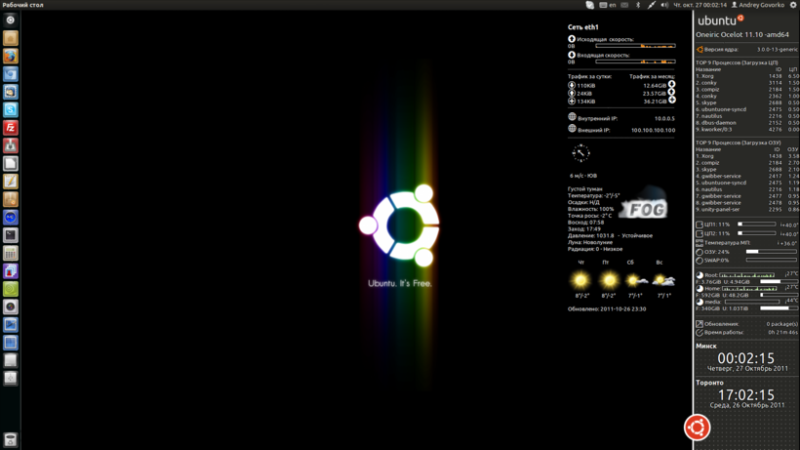This screenshot has height=450, width=800.
Task: Click the external IP 100.100.100.100
Action: [653, 130]
